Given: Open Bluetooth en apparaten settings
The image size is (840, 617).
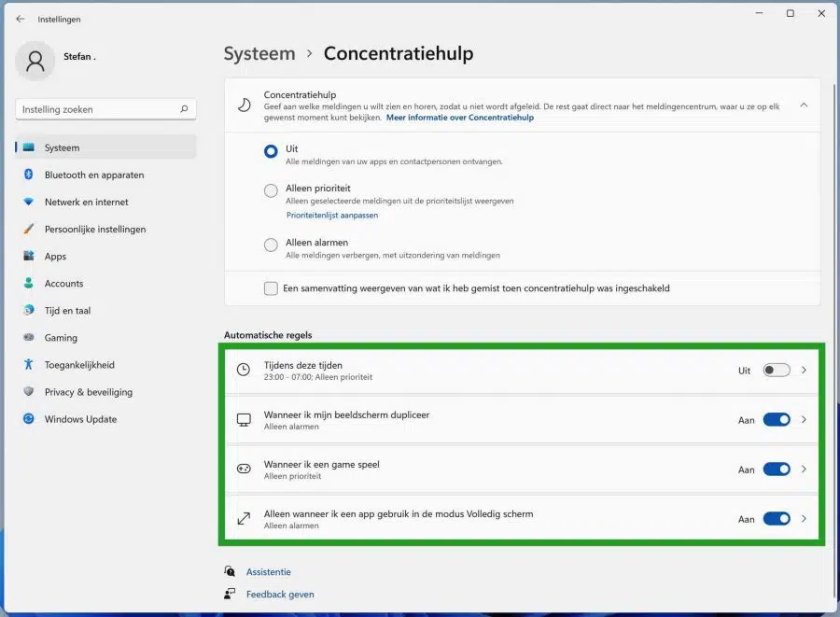Looking at the screenshot, I should (105, 175).
